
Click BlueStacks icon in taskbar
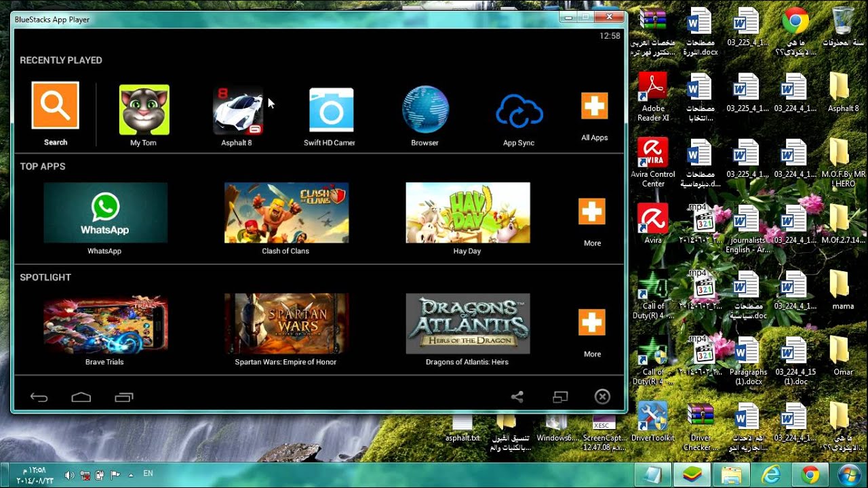(x=692, y=474)
